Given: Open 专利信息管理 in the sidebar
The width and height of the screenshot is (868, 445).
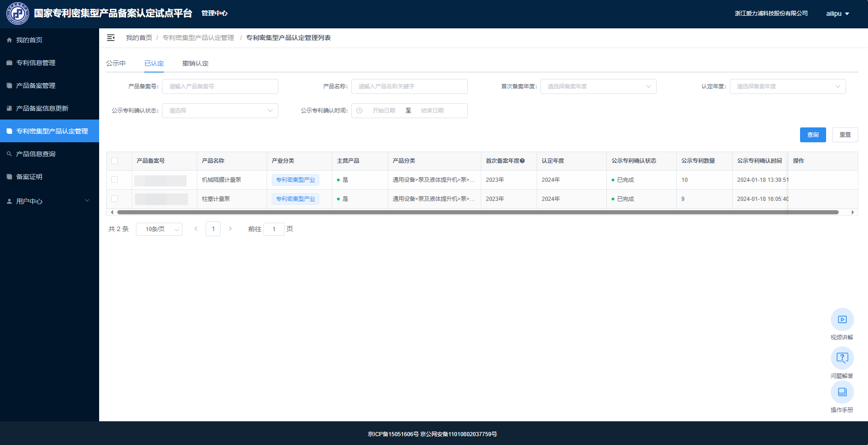Looking at the screenshot, I should click(49, 63).
